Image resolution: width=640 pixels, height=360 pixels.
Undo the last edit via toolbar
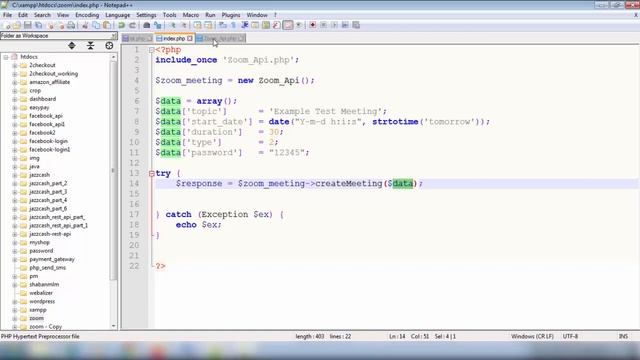tap(121, 25)
